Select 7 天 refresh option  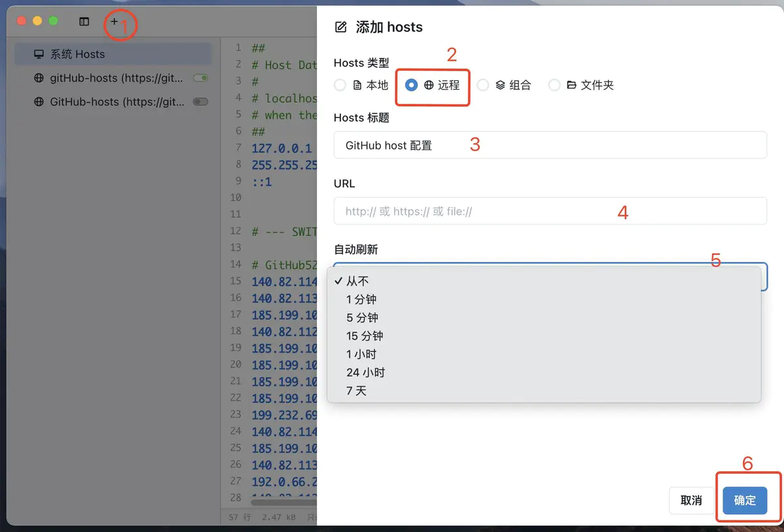544,390
